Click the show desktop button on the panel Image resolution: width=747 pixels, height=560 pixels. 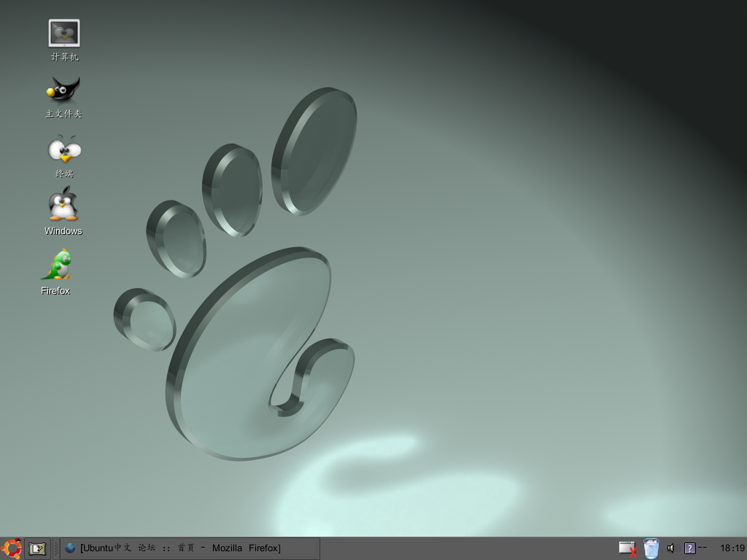pos(36,548)
